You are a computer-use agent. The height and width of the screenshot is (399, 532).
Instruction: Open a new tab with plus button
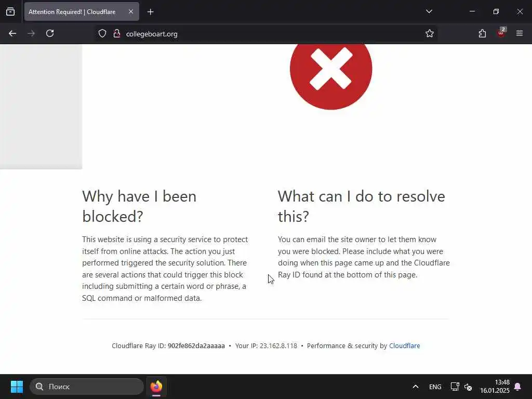[150, 12]
